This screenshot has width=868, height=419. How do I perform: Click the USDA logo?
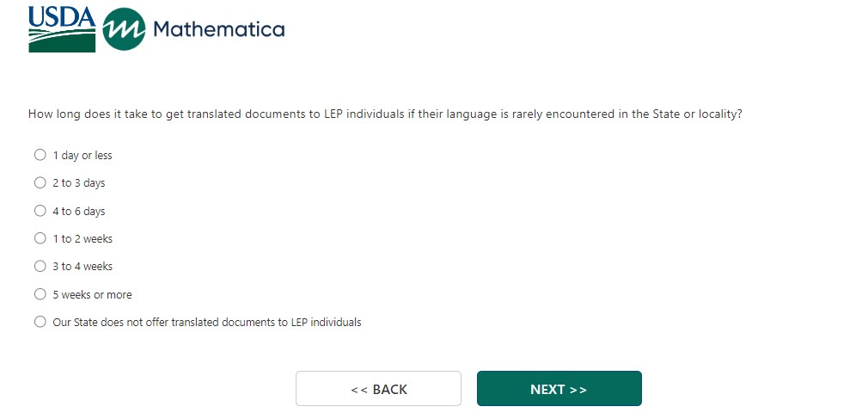click(62, 28)
